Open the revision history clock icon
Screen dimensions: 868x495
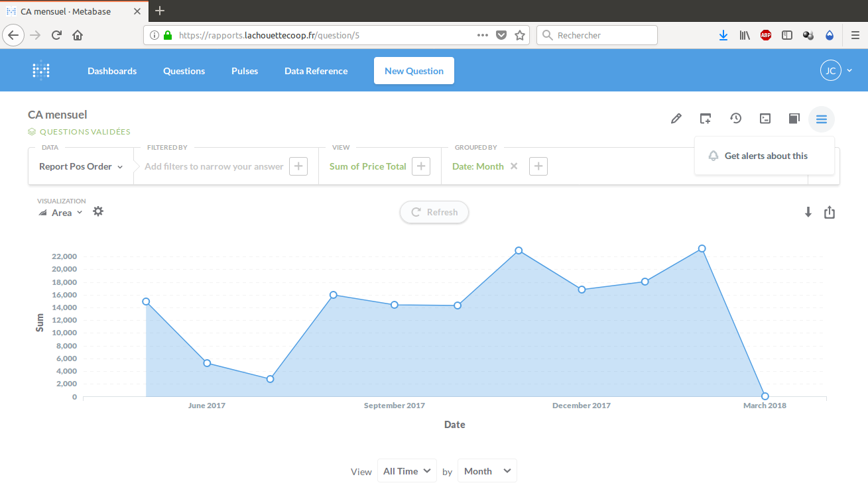[735, 119]
